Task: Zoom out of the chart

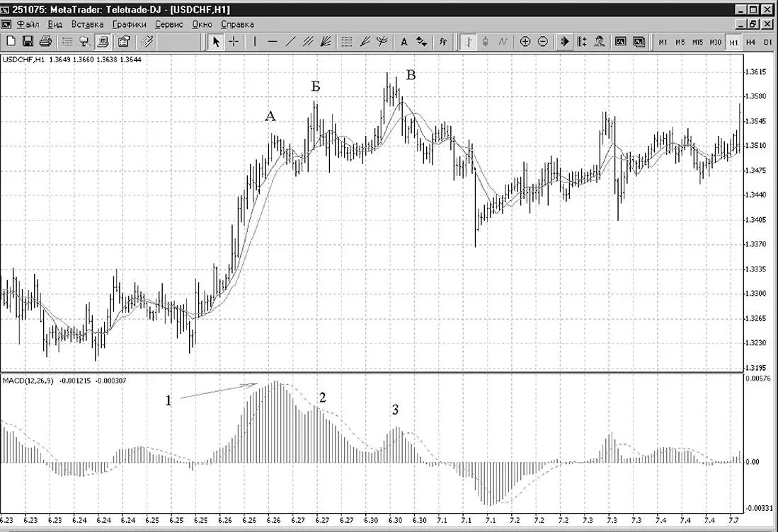Action: pos(543,42)
